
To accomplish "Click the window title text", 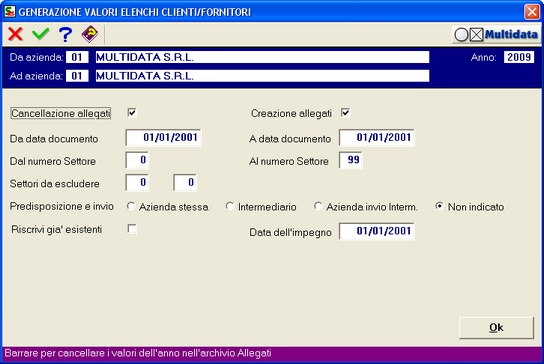I will pyautogui.click(x=135, y=12).
